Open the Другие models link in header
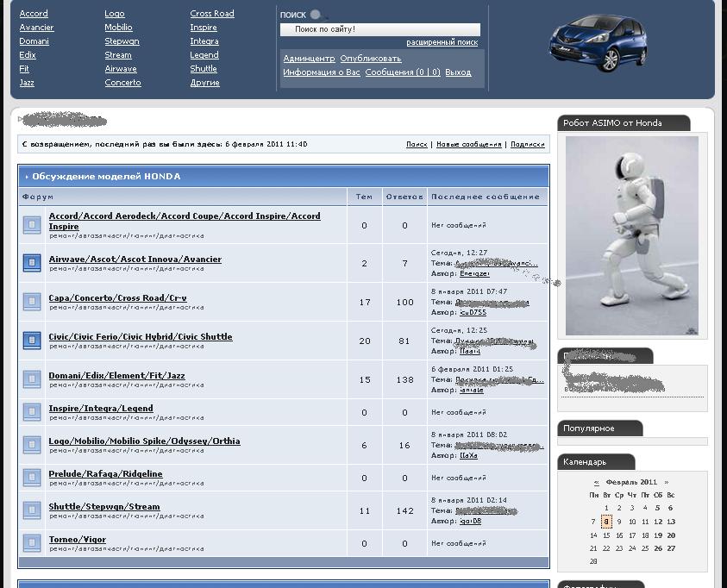 coord(204,83)
